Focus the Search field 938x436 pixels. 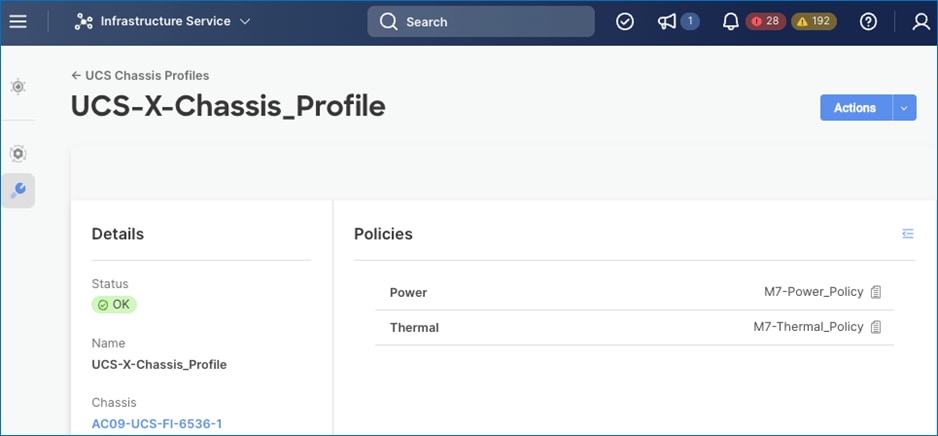[x=481, y=22]
